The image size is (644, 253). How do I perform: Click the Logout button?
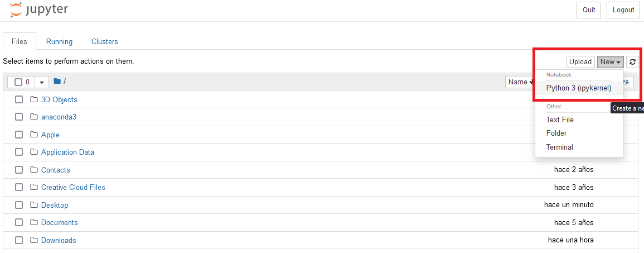623,10
